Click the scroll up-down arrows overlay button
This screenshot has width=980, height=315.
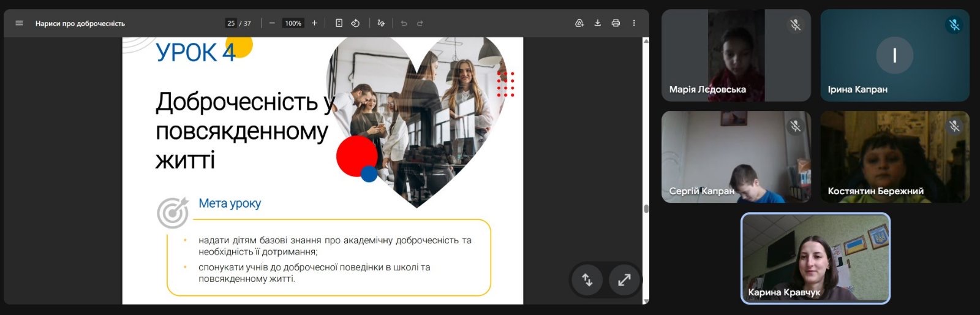(587, 280)
